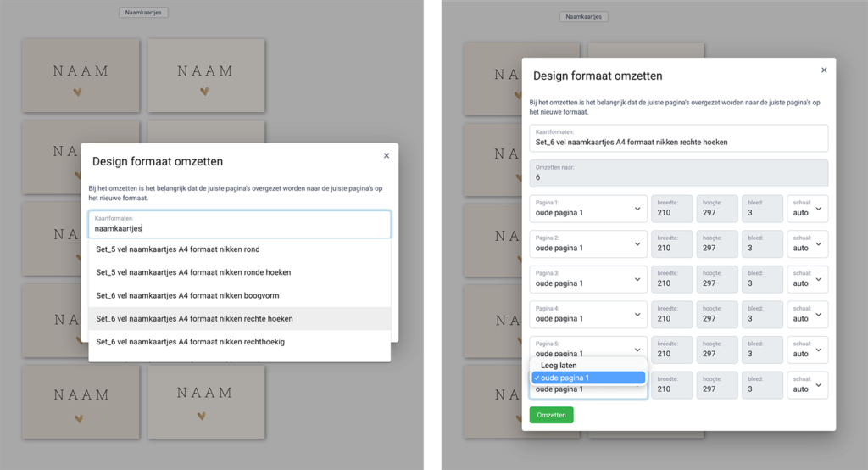Image resolution: width=868 pixels, height=470 pixels.
Task: Click breedte field of Pagina 4
Action: 671,314
